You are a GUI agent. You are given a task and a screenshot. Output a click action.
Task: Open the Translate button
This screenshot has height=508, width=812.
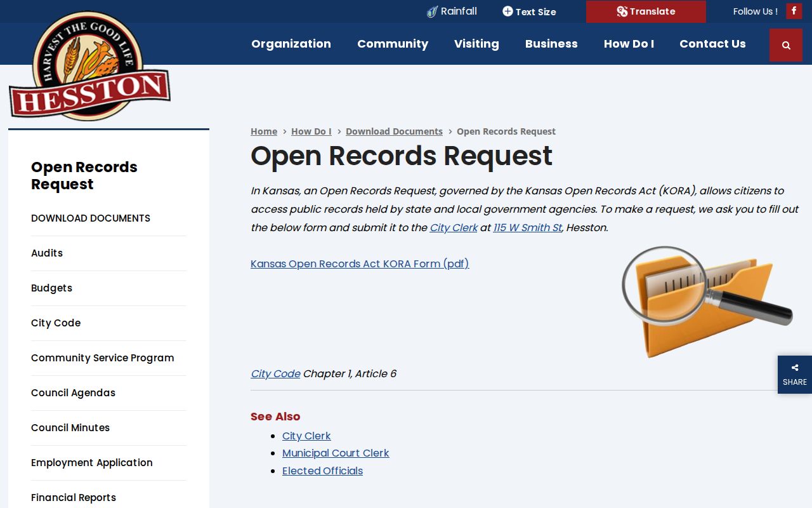tap(646, 11)
